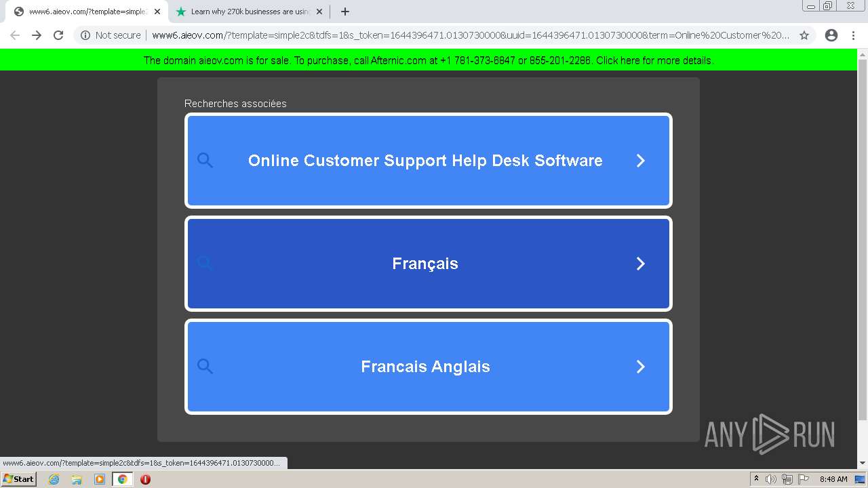Image resolution: width=868 pixels, height=488 pixels.
Task: Click the Show desktop button
Action: (x=861, y=479)
